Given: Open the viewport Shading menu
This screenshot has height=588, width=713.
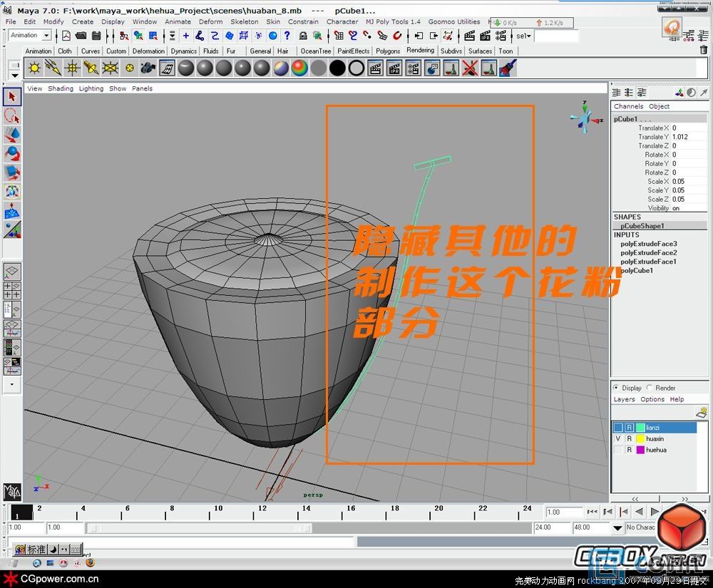Looking at the screenshot, I should 61,88.
